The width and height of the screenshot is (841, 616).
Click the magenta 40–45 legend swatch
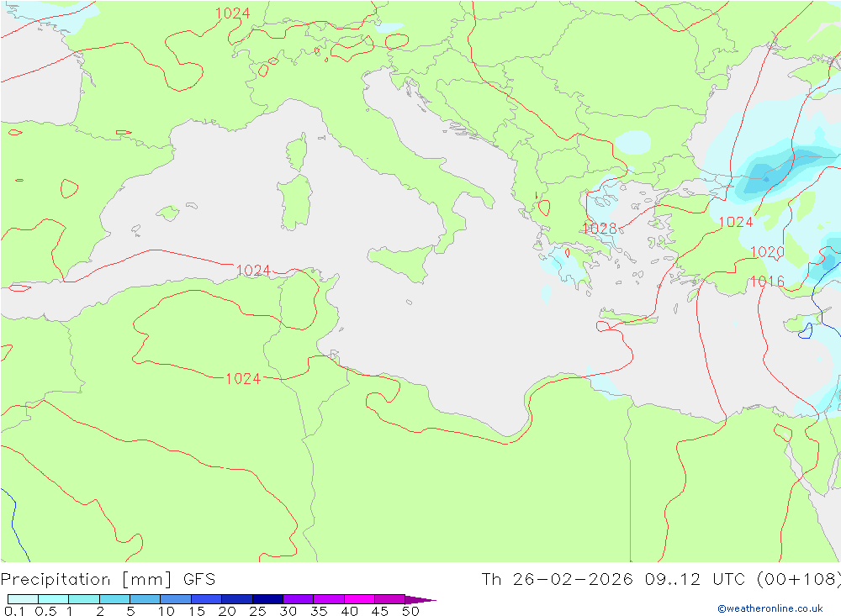(x=359, y=599)
